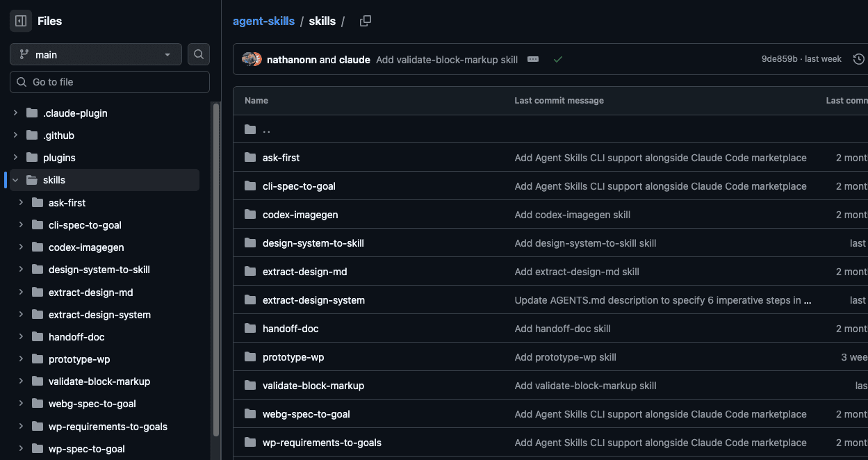
Task: Expand prototype-wp chevron in sidebar tree
Action: 21,359
